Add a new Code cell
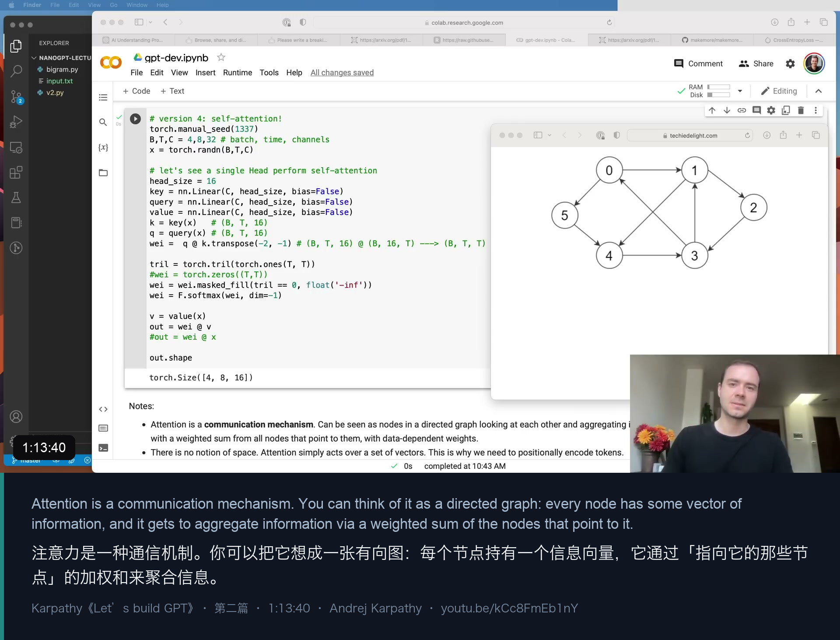This screenshot has width=840, height=640. [136, 91]
